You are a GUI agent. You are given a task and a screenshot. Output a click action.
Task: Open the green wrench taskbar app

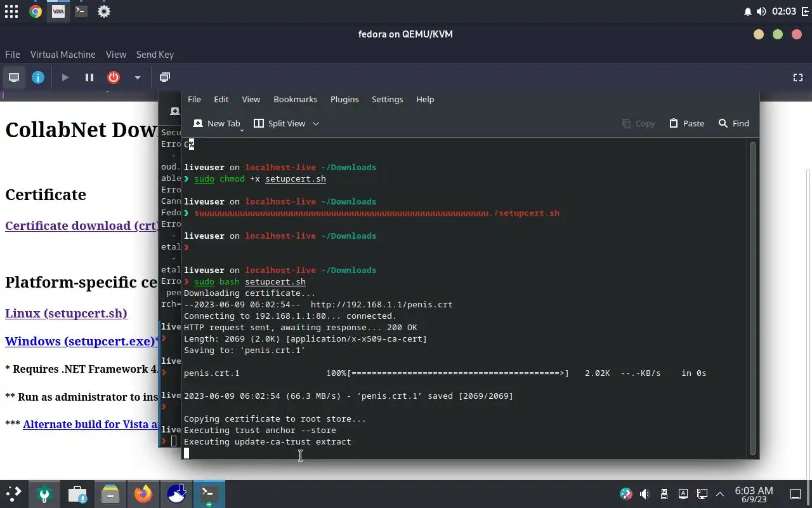(44, 494)
